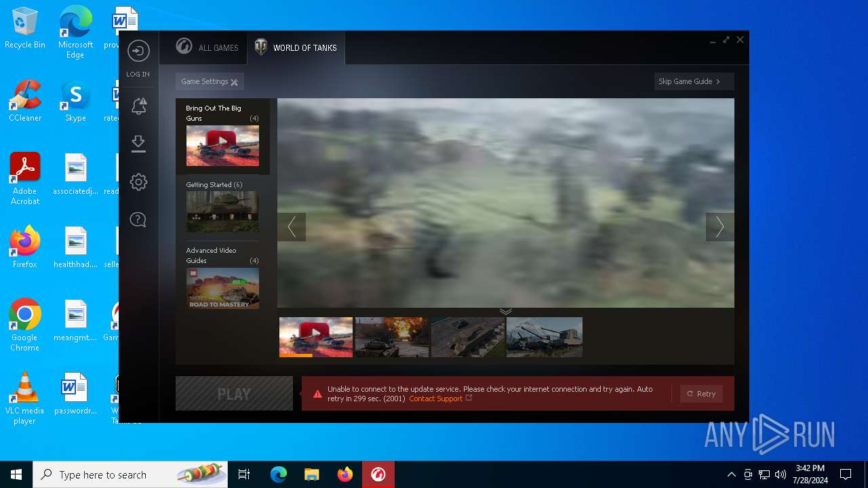Click the Game Settings label
The width and height of the screenshot is (868, 488).
[204, 81]
